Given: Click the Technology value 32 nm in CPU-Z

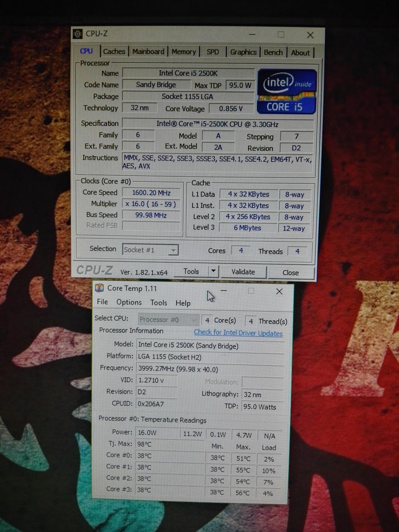Looking at the screenshot, I should pos(140,108).
